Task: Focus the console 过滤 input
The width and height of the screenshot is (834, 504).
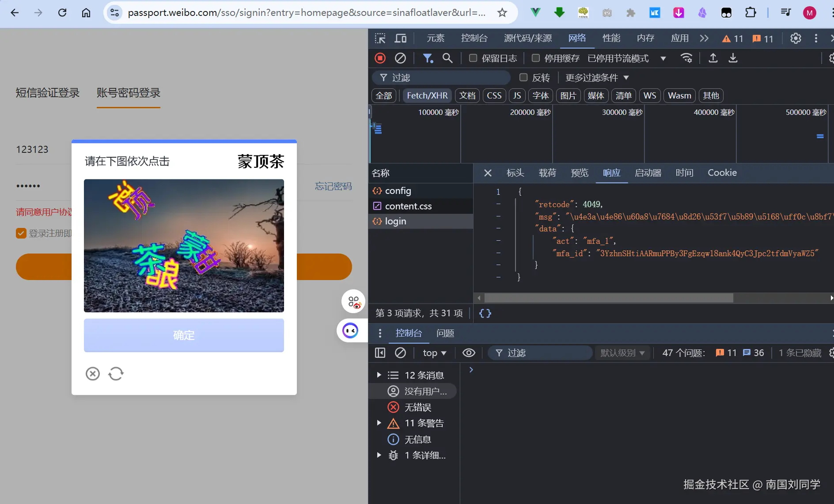Action: point(540,352)
